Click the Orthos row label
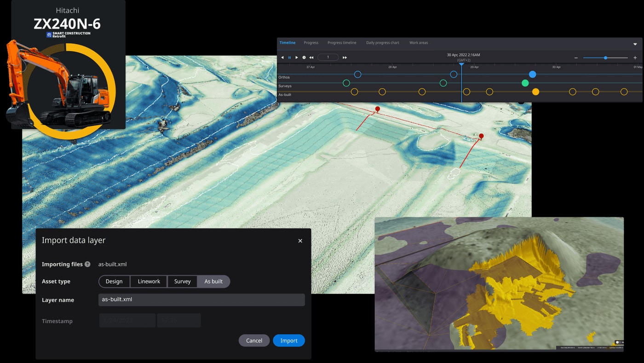 [284, 77]
